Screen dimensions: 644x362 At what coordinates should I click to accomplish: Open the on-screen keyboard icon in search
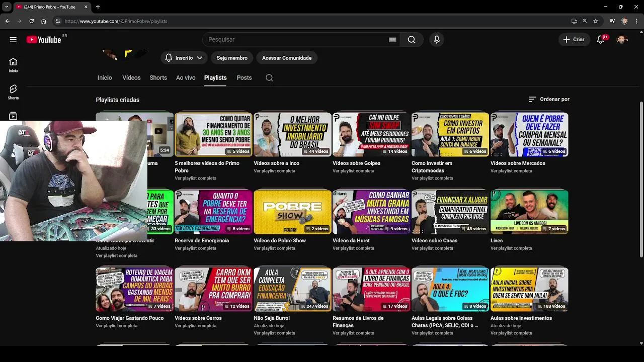tap(392, 40)
